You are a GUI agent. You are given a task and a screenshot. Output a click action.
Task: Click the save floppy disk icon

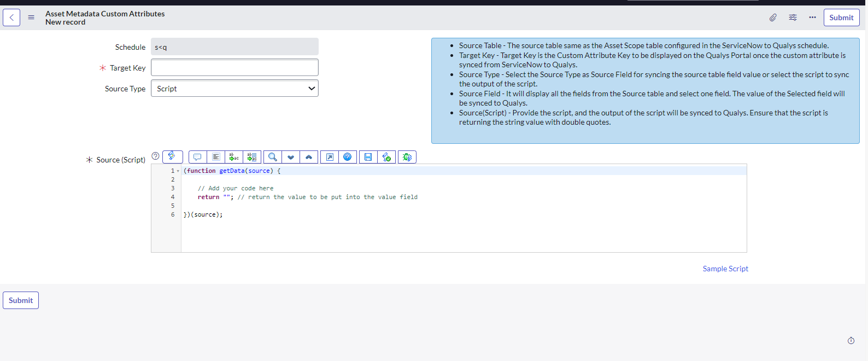point(368,157)
